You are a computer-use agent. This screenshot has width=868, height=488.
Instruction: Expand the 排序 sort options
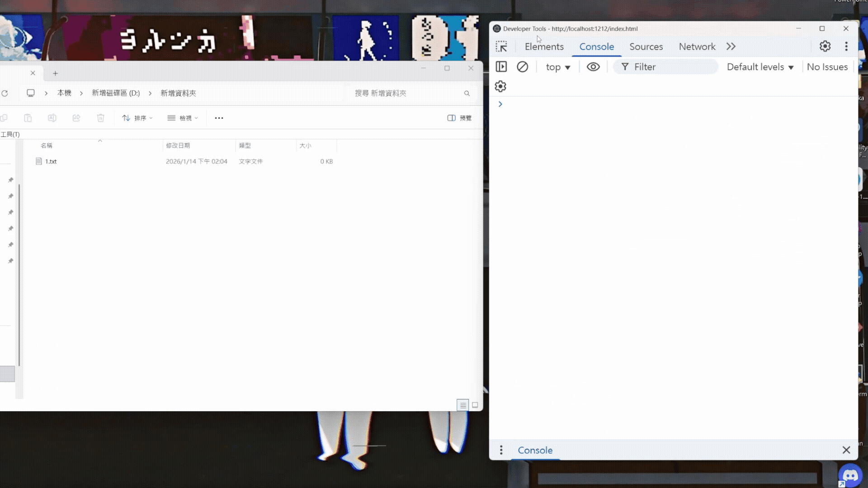pyautogui.click(x=137, y=118)
